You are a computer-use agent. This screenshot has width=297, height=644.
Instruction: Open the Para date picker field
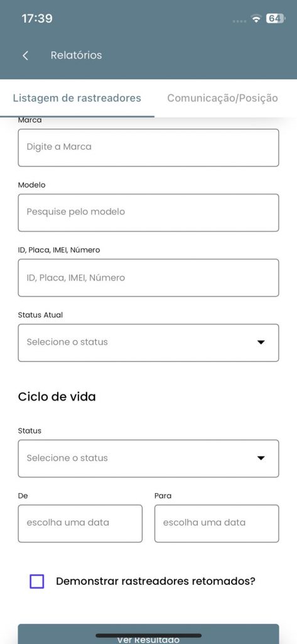click(217, 523)
